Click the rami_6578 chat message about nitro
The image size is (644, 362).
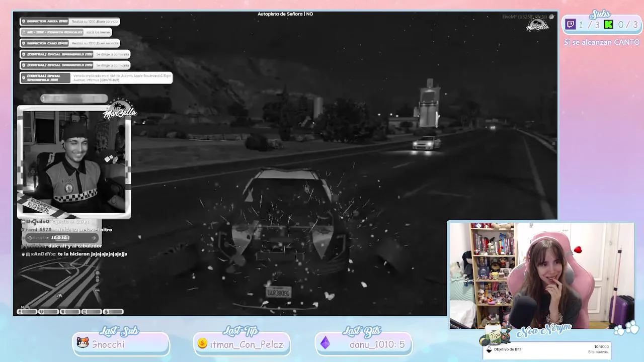tap(67, 229)
